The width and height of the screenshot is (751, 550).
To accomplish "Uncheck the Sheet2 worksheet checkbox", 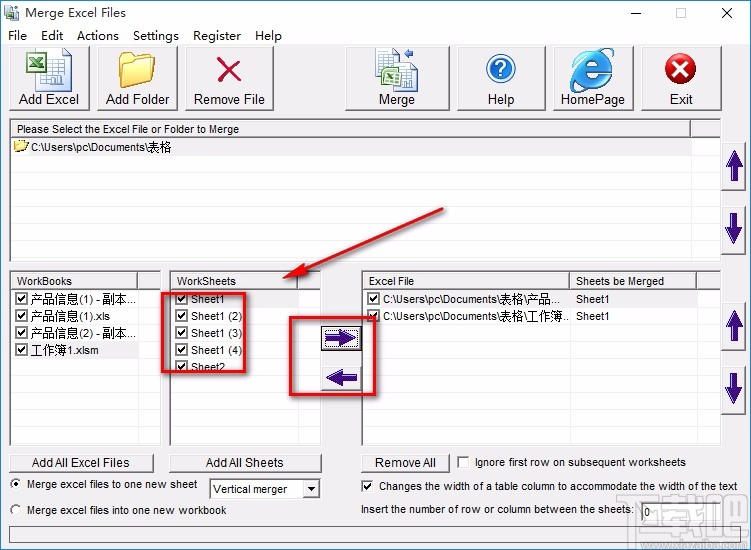I will (x=182, y=367).
